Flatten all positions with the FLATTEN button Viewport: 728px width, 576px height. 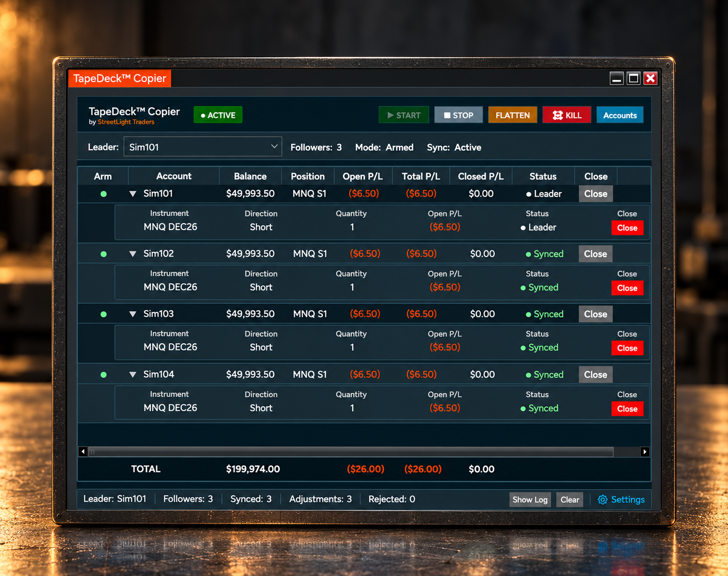tap(513, 115)
